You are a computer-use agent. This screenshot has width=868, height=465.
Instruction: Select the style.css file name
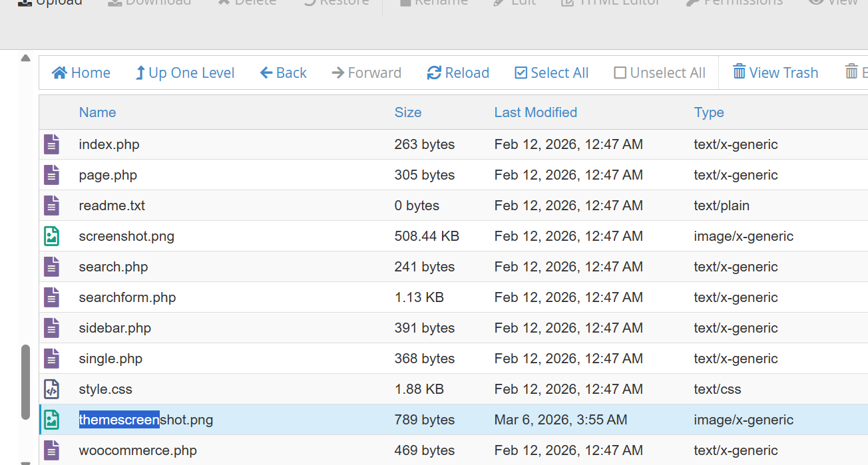click(x=105, y=389)
